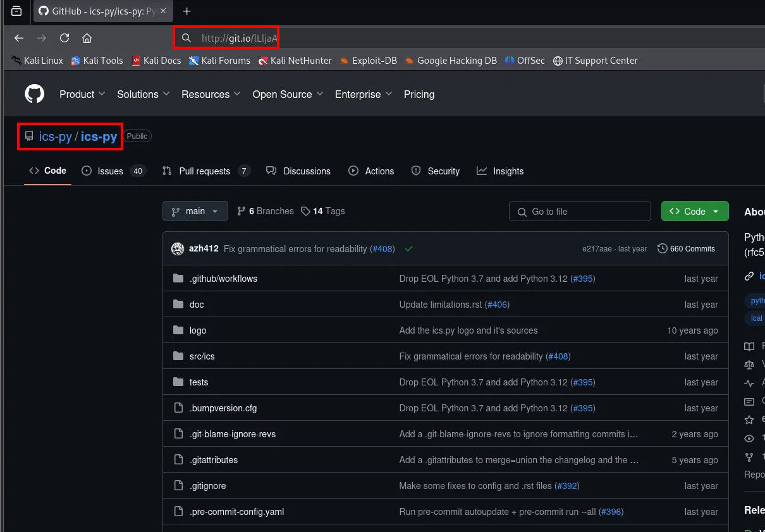This screenshot has width=765, height=532.
Task: Switch to the Insights tab
Action: [x=500, y=171]
